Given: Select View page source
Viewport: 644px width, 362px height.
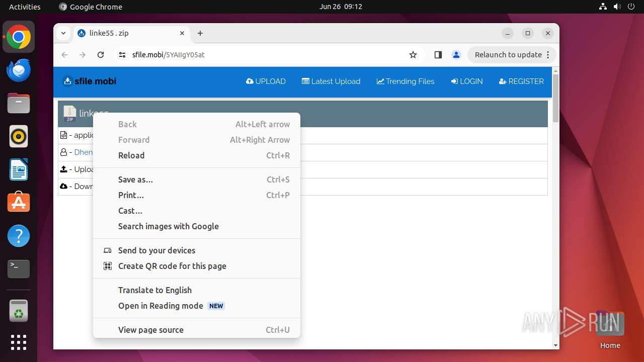Looking at the screenshot, I should click(197, 330).
